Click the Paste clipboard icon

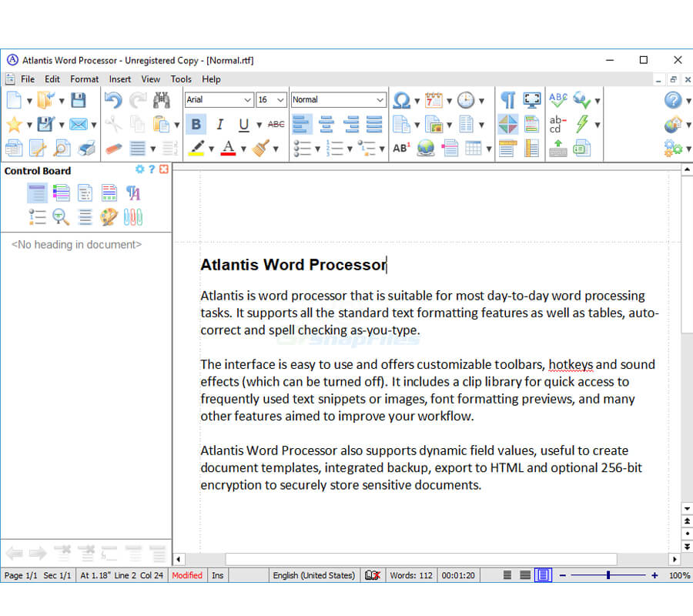click(x=161, y=125)
